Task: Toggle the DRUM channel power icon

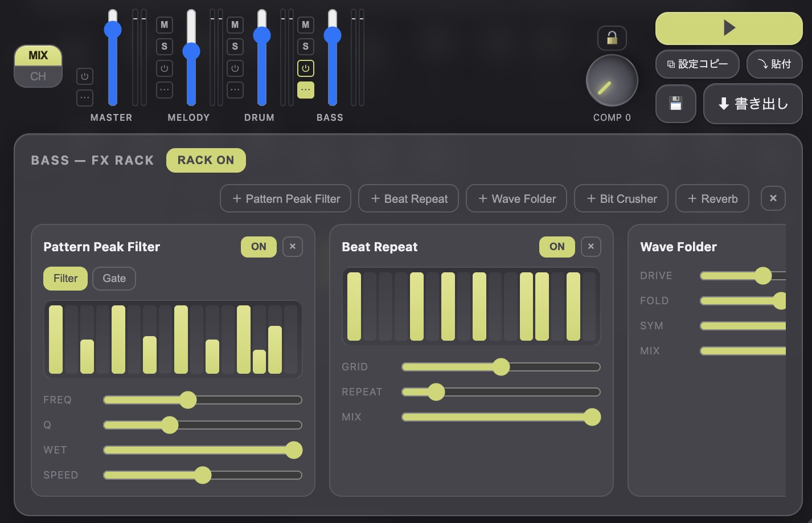Action: pos(235,68)
